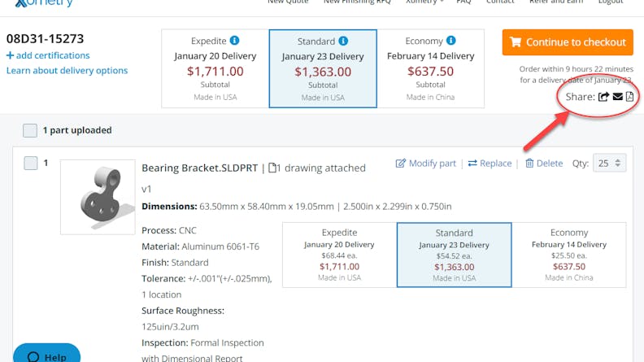Open the Qty 25 dropdown
This screenshot has height=362, width=644.
(x=610, y=163)
